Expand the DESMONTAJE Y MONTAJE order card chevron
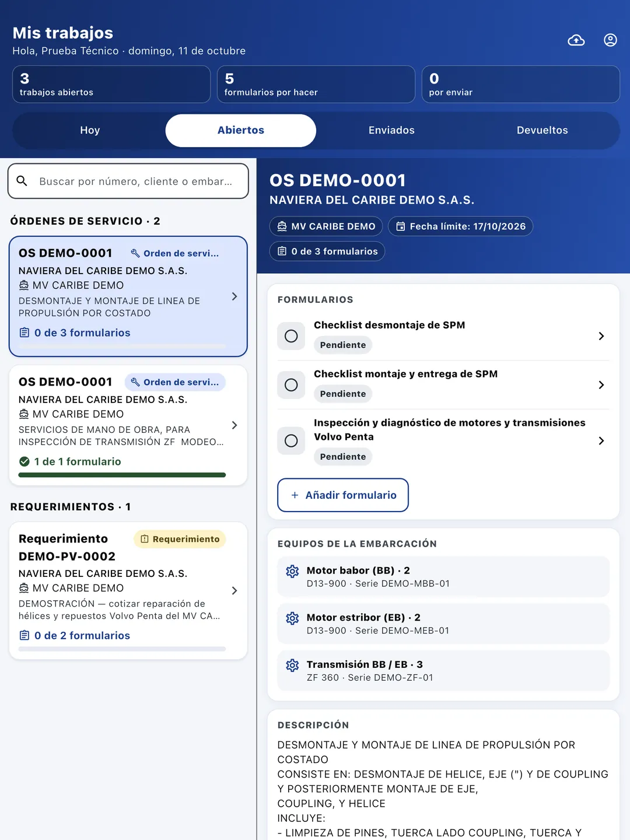This screenshot has width=630, height=840. click(x=235, y=296)
